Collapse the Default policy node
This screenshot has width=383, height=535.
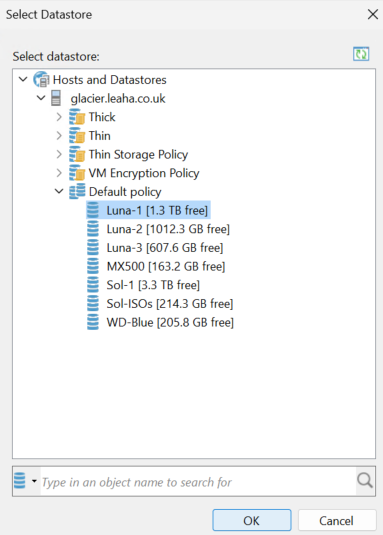click(59, 191)
